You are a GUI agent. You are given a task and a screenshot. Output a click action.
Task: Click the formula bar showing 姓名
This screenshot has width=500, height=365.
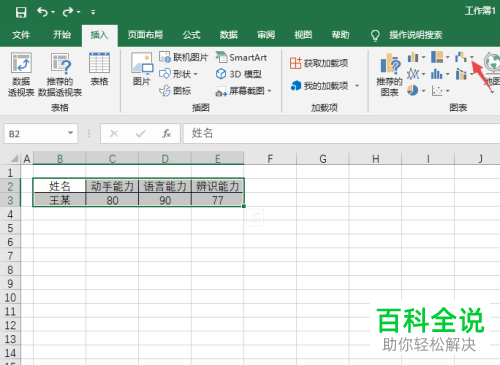pos(342,134)
